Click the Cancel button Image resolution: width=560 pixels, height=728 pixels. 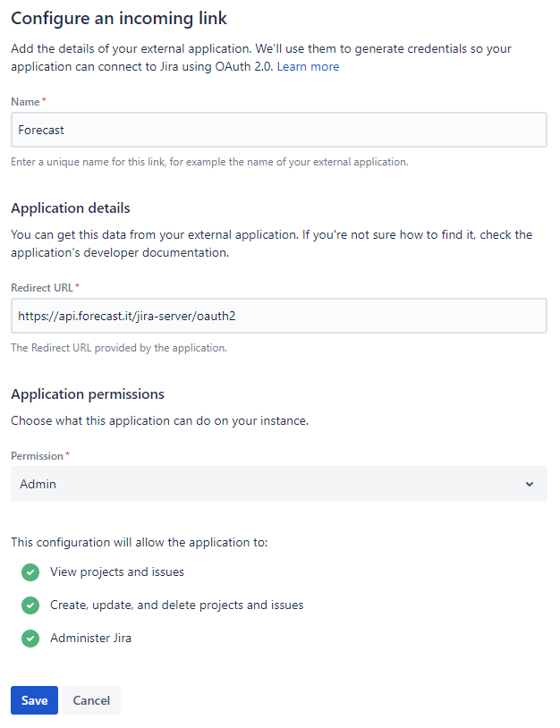[91, 700]
